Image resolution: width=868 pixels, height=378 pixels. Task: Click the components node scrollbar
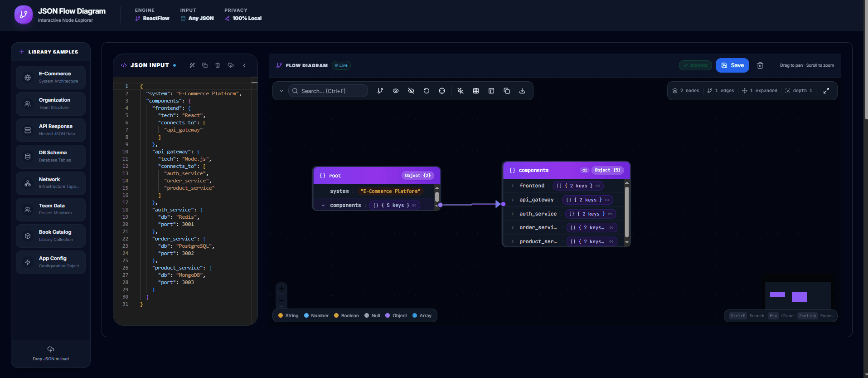(x=627, y=212)
